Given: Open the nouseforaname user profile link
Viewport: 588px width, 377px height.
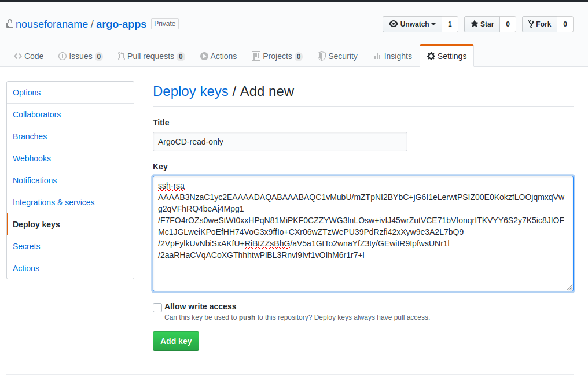Looking at the screenshot, I should 52,24.
